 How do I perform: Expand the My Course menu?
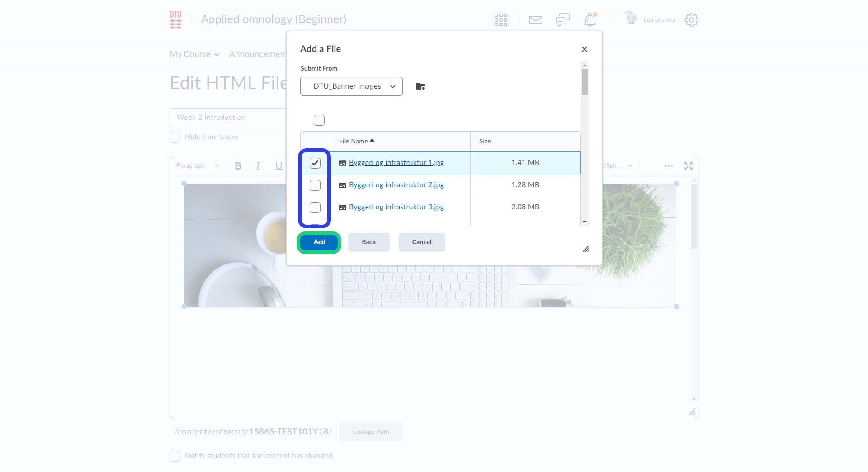(194, 54)
